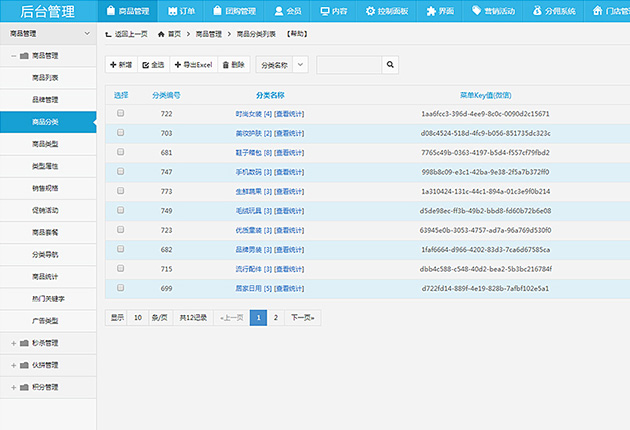This screenshot has height=430, width=630.
Task: Sort by 分类编号 column header
Action: coord(166,96)
